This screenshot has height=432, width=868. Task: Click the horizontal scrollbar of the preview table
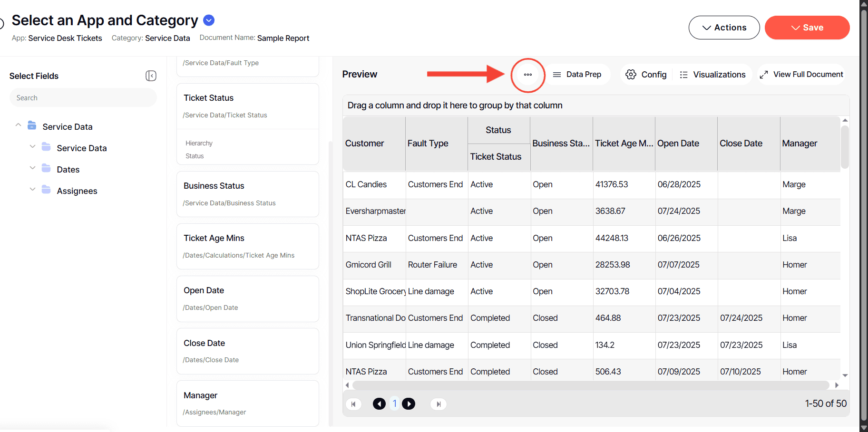(591, 385)
